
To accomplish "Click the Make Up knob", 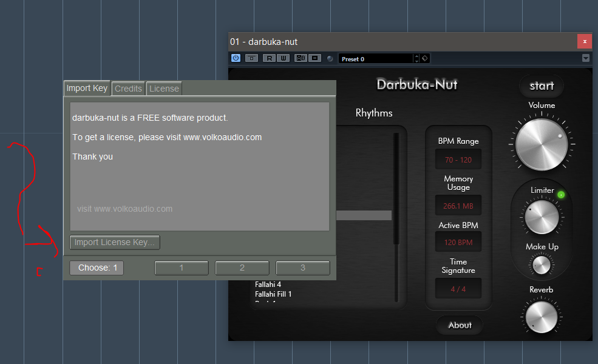I will [542, 265].
